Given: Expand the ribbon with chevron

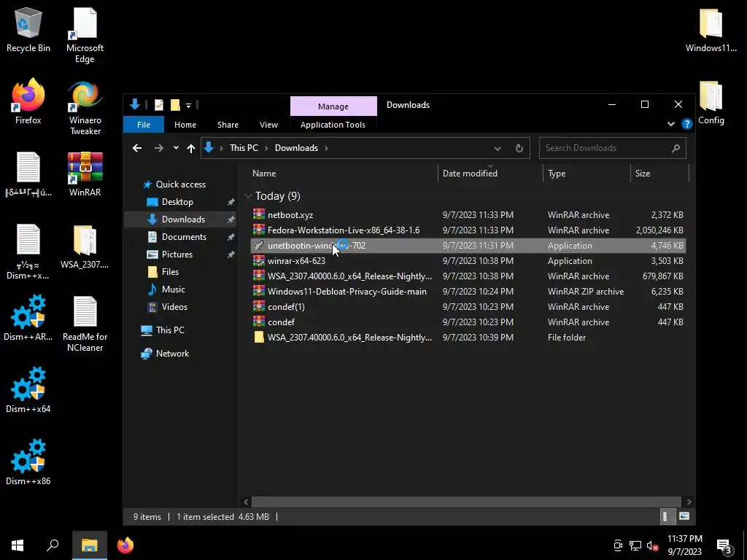Looking at the screenshot, I should [671, 124].
